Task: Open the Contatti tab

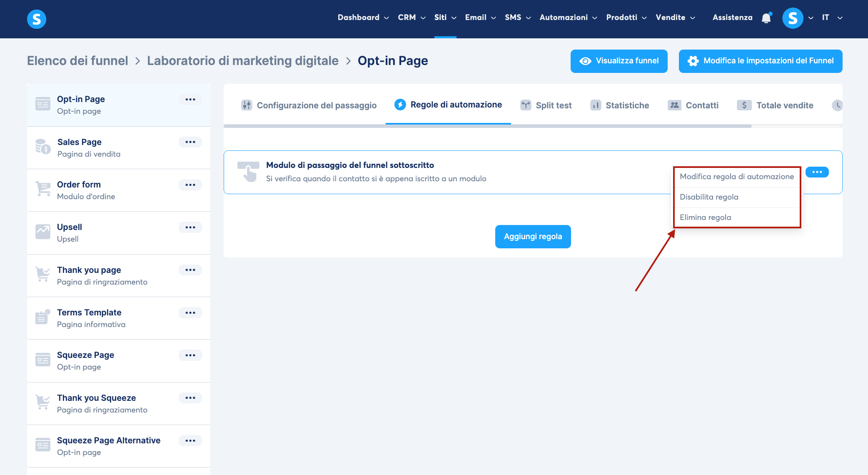Action: (x=693, y=105)
